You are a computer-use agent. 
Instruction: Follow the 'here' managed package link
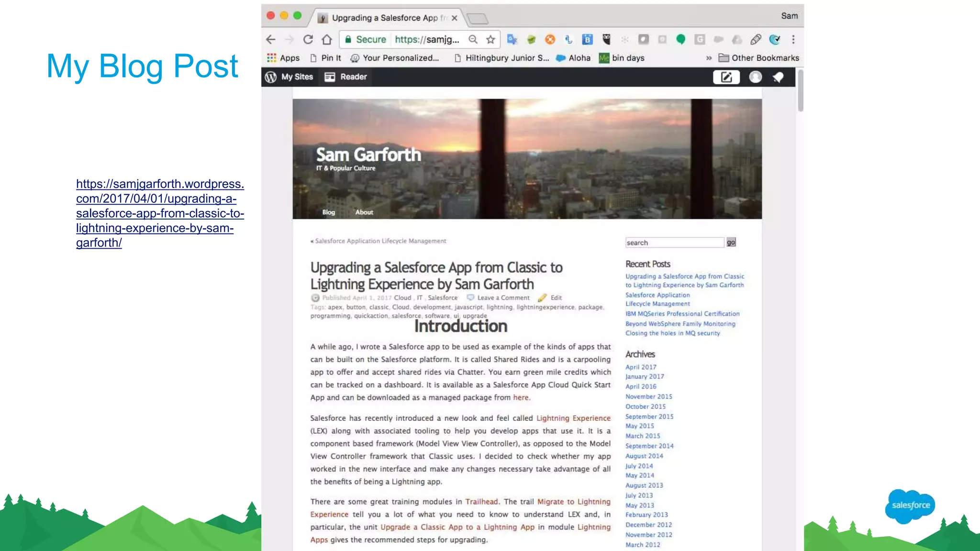[521, 397]
